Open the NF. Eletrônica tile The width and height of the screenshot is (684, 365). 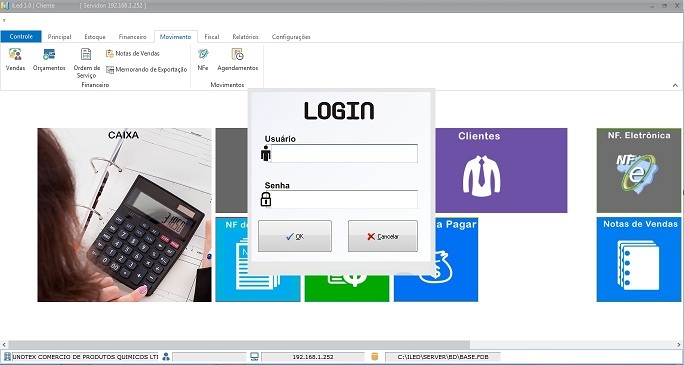coord(639,170)
